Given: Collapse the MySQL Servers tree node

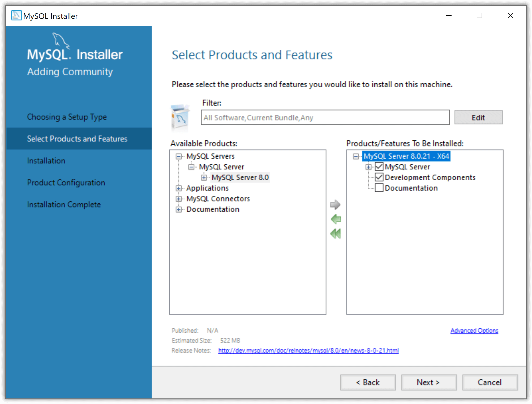Looking at the screenshot, I should click(179, 156).
